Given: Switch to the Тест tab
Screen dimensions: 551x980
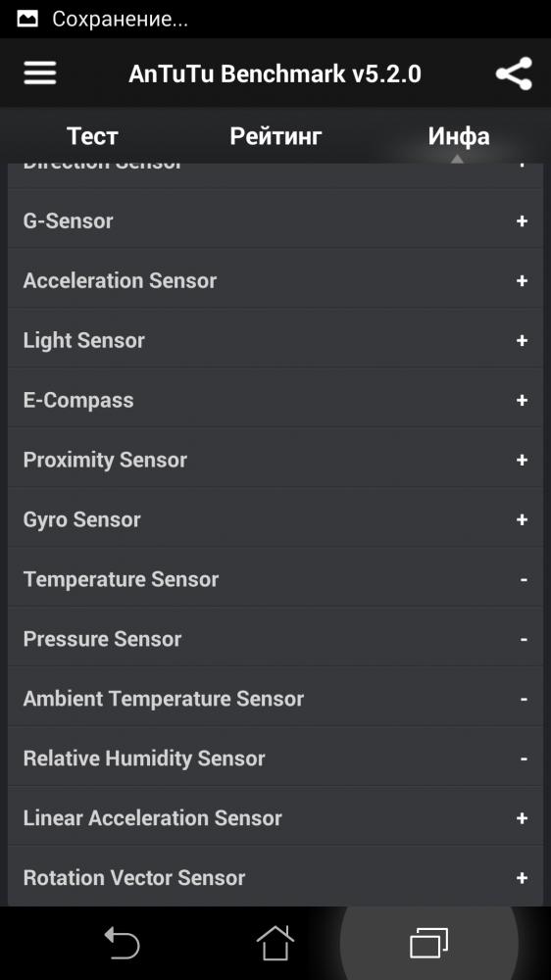Looking at the screenshot, I should (92, 135).
